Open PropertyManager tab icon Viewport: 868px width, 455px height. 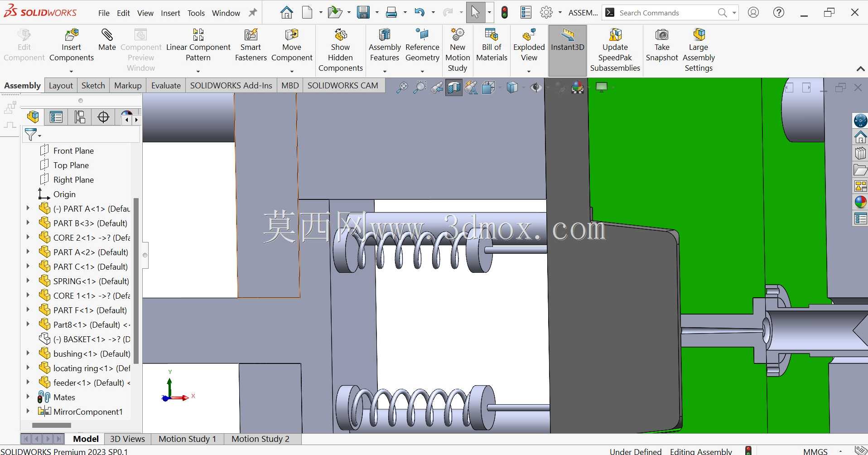click(56, 117)
